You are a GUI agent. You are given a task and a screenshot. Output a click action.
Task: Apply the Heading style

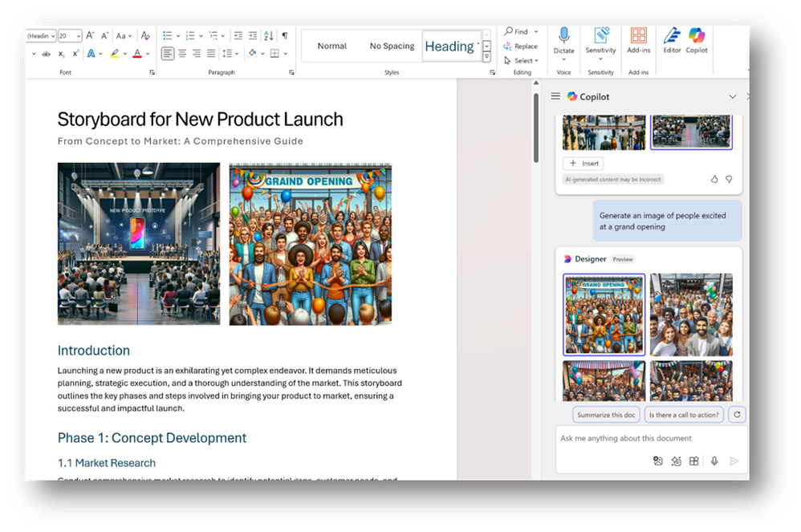[x=451, y=46]
